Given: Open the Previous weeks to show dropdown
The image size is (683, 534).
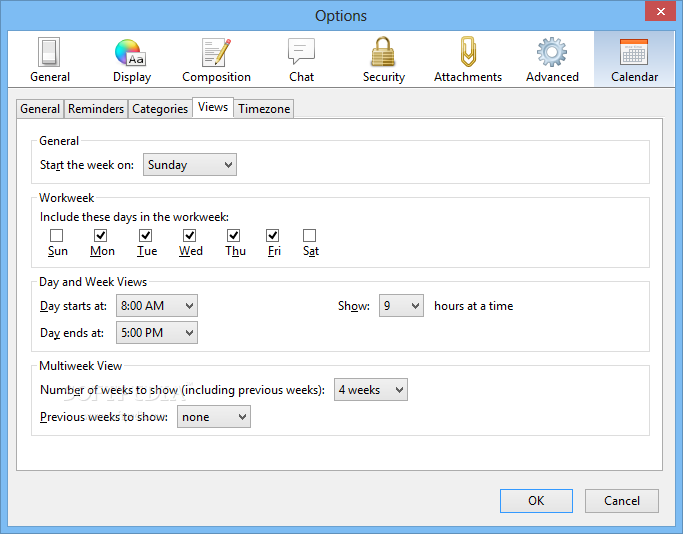Looking at the screenshot, I should tap(214, 417).
